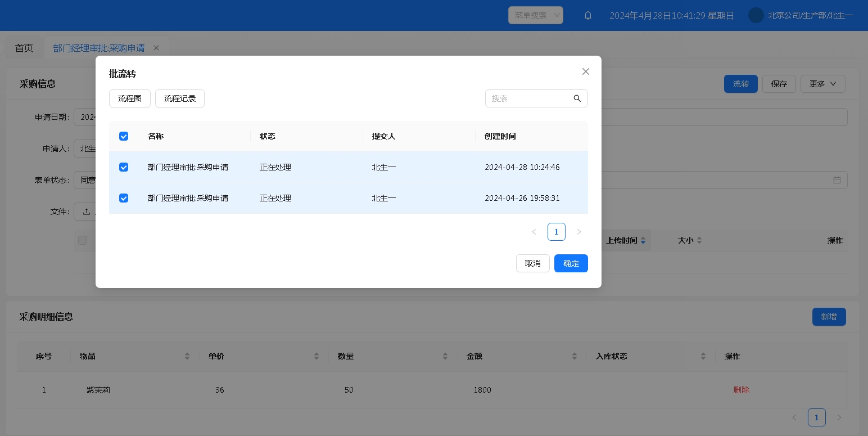Image resolution: width=868 pixels, height=436 pixels.
Task: Click page number 1 in dialog pagination
Action: pos(556,232)
